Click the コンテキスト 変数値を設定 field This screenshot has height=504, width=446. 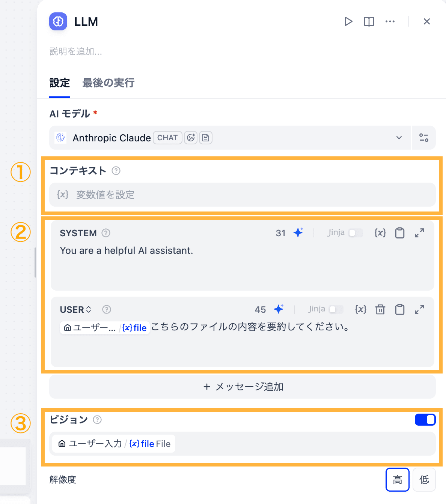pos(243,195)
